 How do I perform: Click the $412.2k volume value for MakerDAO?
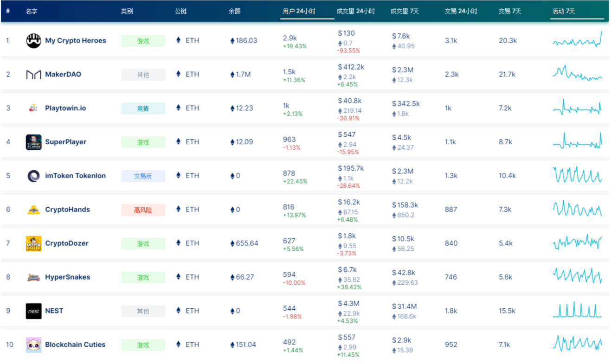351,67
